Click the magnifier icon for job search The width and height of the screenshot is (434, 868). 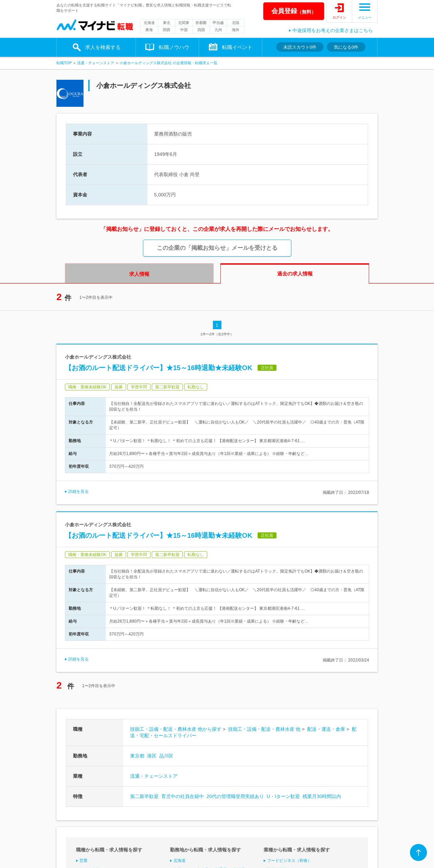[77, 47]
